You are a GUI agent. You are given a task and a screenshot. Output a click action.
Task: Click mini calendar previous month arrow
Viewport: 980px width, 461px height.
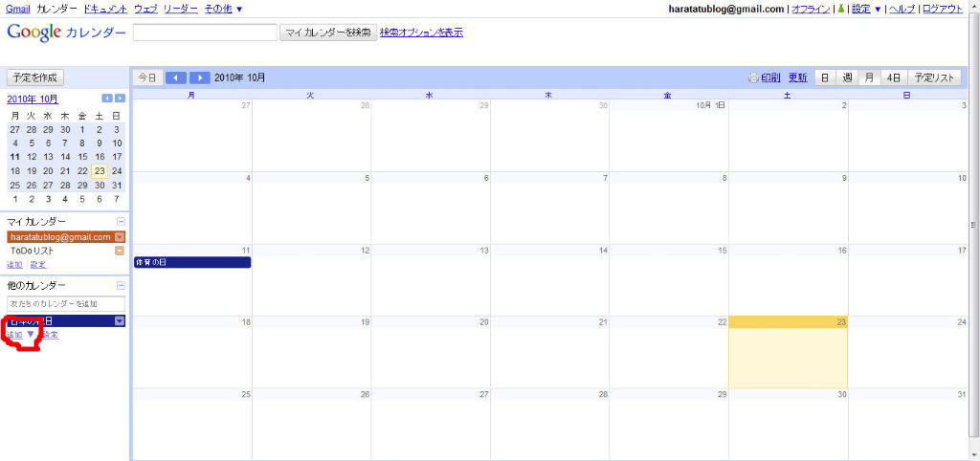coord(107,99)
